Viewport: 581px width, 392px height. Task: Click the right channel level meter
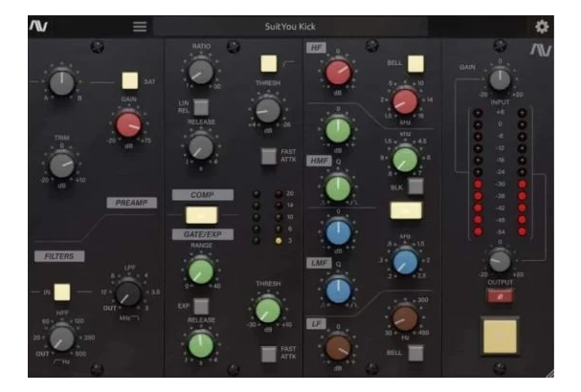click(x=522, y=172)
